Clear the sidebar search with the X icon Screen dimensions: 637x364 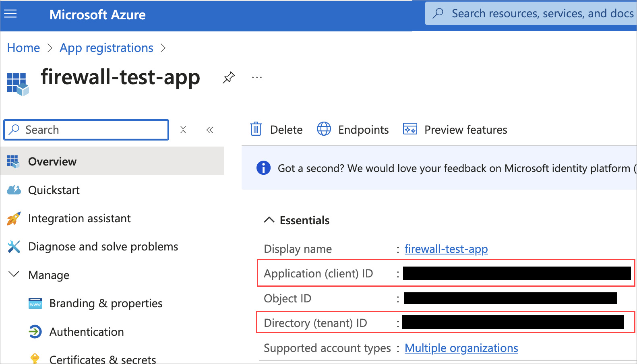(183, 130)
